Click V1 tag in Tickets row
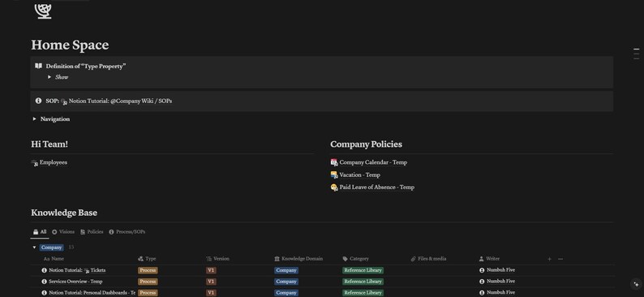Screen dimensions: 644x297 [211, 270]
